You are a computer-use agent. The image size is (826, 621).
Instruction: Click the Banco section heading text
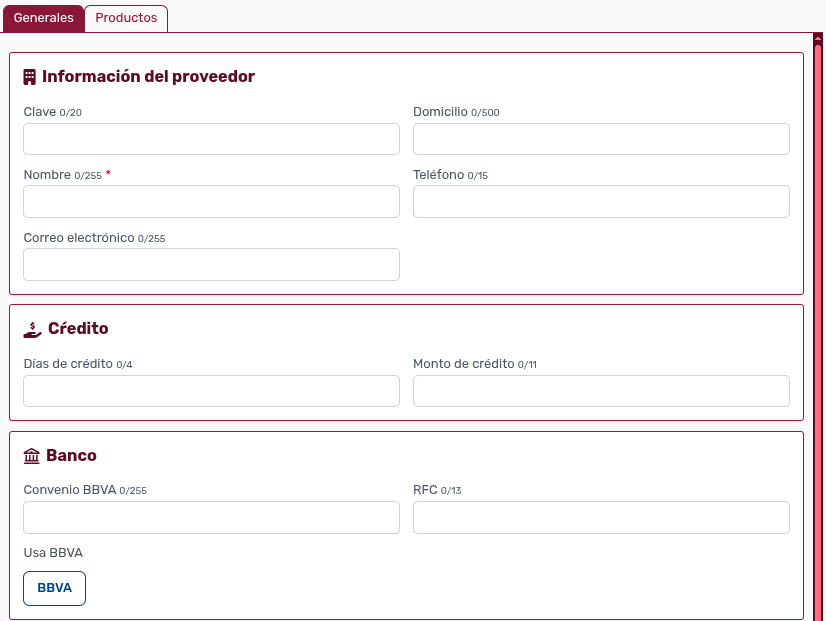click(71, 456)
